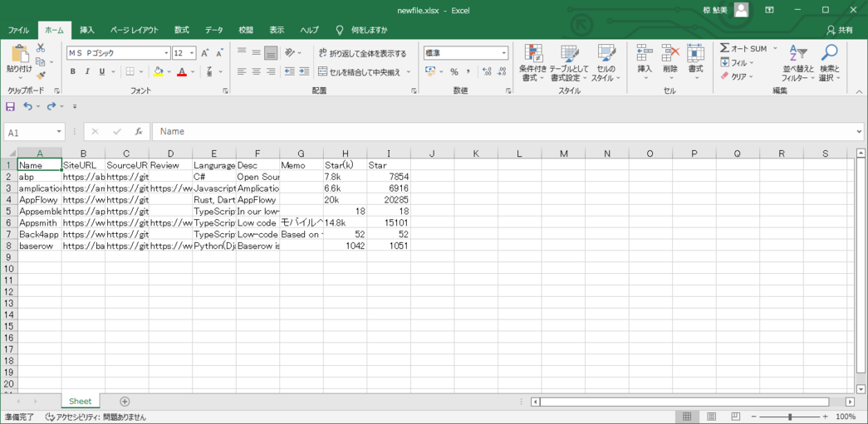Click オート SUM button

coord(743,49)
